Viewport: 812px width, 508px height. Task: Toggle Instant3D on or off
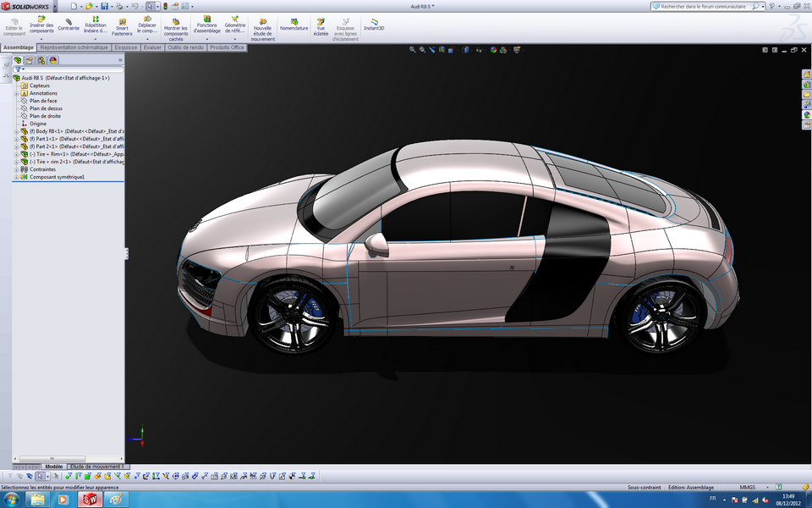click(x=375, y=24)
